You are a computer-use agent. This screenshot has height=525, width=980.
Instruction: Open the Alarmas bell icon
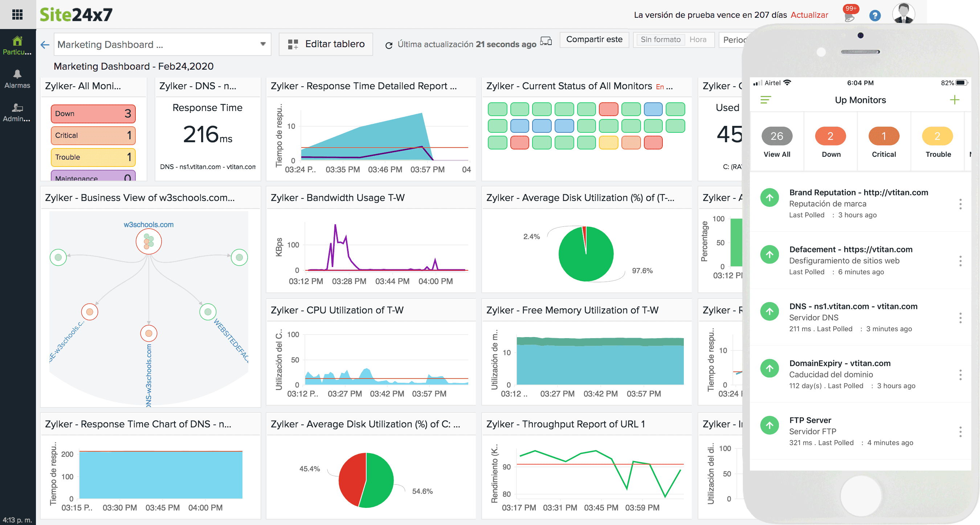tap(17, 79)
